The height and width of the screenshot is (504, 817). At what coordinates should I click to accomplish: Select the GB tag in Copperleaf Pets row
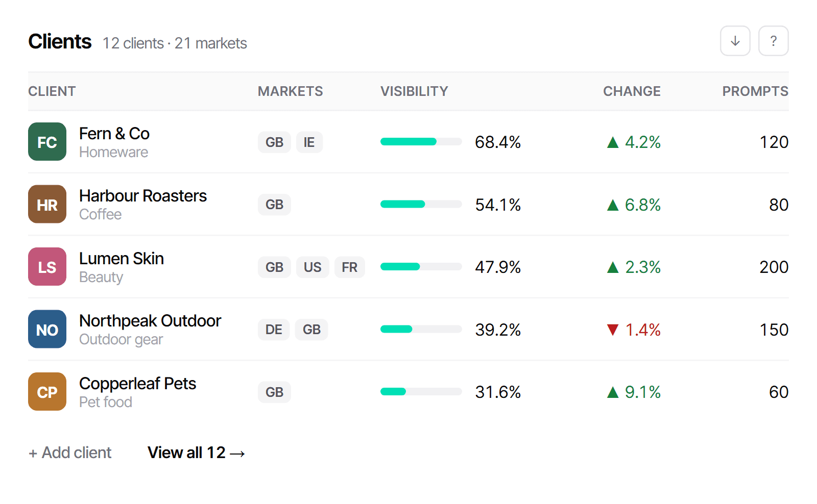coord(274,392)
